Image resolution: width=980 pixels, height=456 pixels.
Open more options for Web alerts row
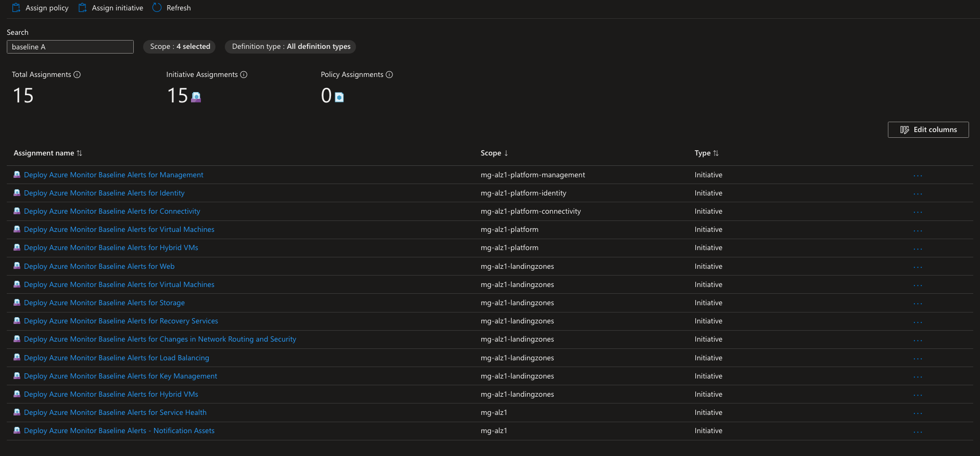point(918,267)
